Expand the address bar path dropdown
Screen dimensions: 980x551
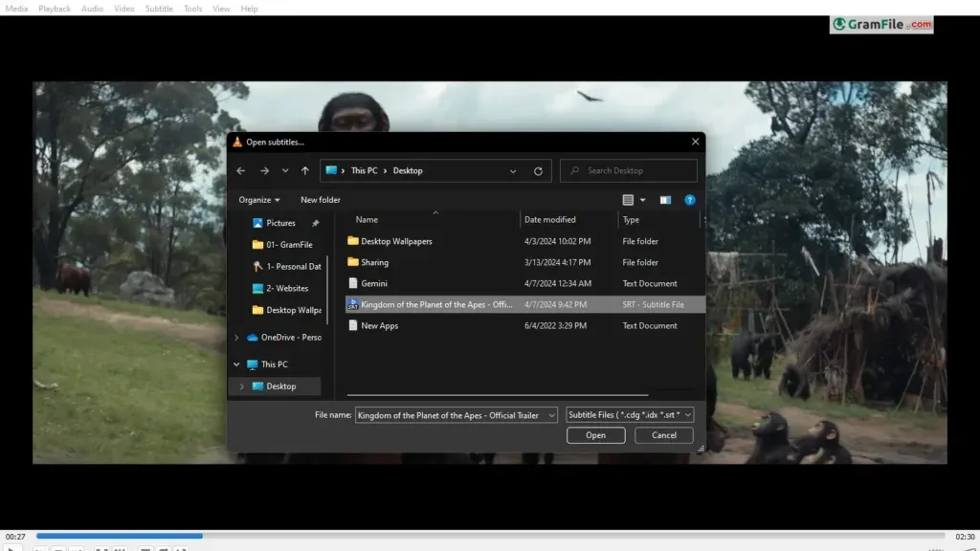coord(513,171)
